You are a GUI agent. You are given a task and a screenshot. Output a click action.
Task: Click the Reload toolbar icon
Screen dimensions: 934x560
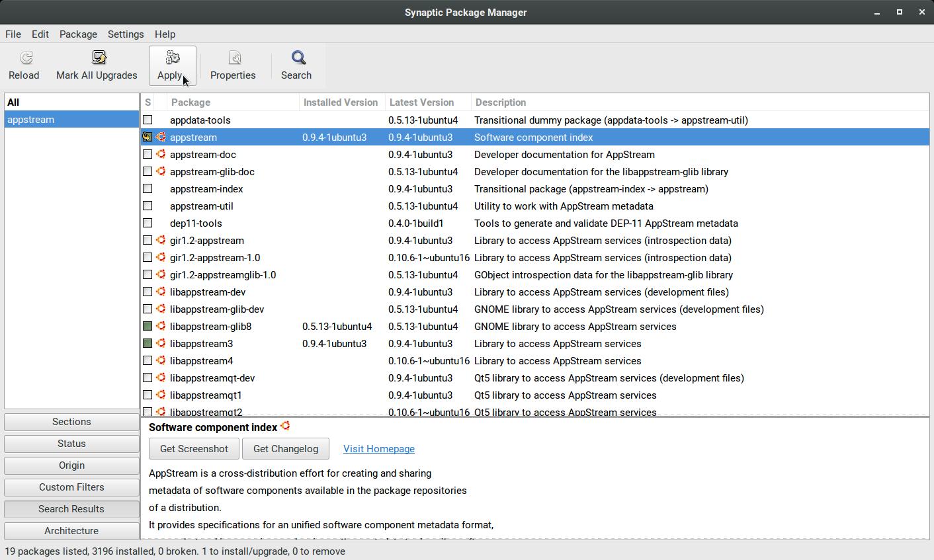(x=25, y=59)
